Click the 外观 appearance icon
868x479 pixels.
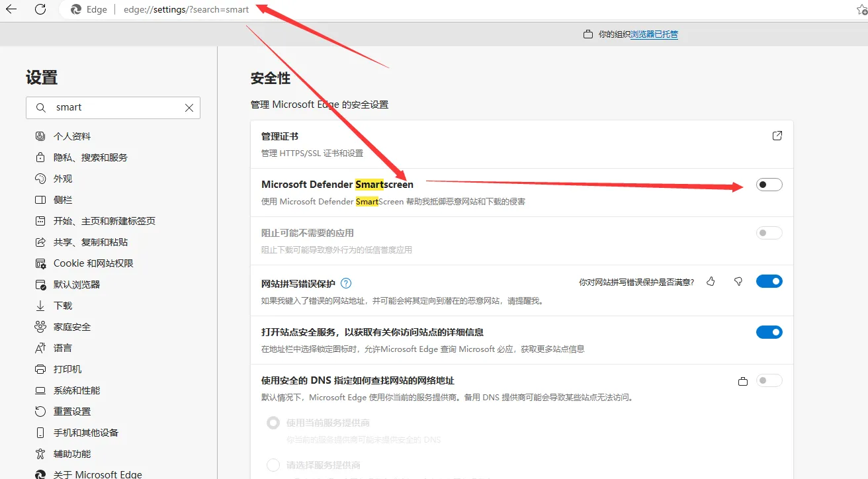(x=40, y=179)
